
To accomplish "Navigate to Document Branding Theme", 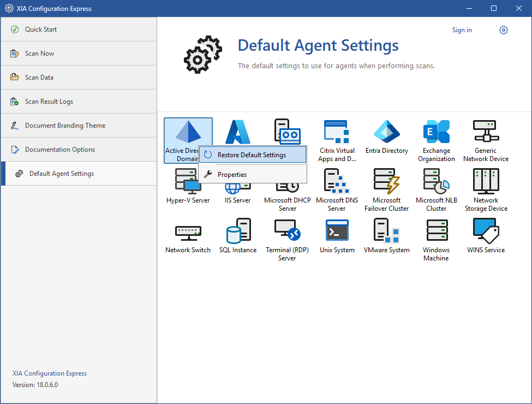I will click(x=65, y=126).
